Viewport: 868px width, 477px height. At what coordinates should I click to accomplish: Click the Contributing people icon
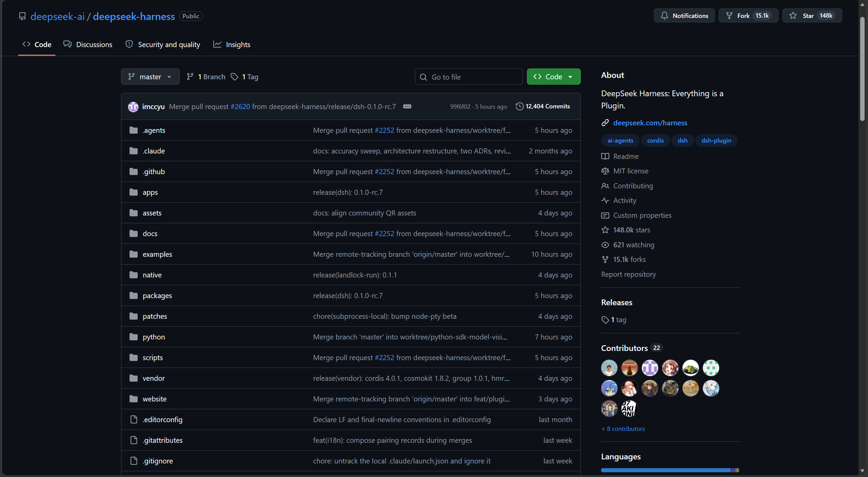(x=605, y=186)
